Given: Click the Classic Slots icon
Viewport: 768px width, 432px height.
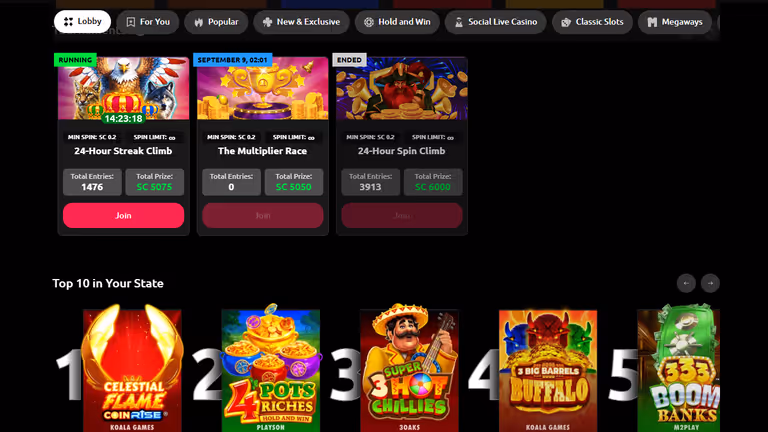Looking at the screenshot, I should pos(566,22).
